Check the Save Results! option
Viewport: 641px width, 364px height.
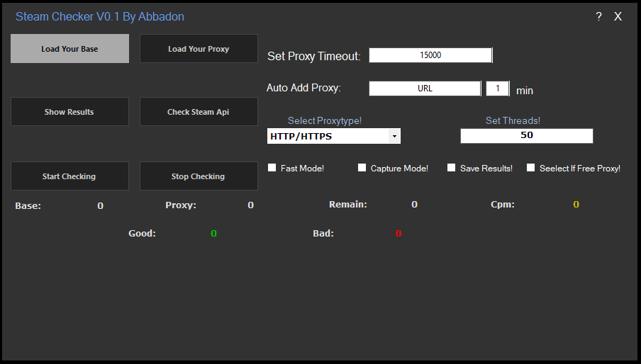click(451, 168)
